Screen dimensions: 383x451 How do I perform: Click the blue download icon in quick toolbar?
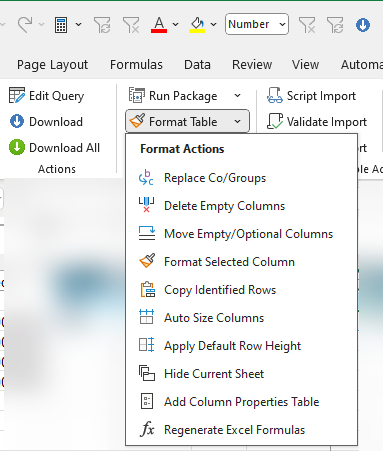pos(363,25)
